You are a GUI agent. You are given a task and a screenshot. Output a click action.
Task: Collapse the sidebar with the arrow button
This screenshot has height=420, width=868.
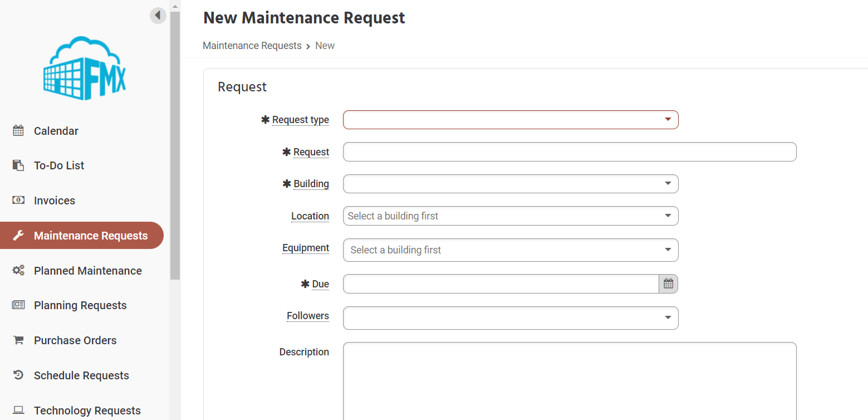[158, 15]
